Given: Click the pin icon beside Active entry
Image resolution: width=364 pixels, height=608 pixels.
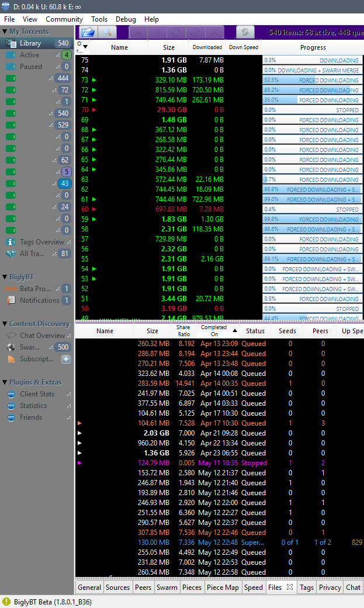Looking at the screenshot, I should point(57,55).
